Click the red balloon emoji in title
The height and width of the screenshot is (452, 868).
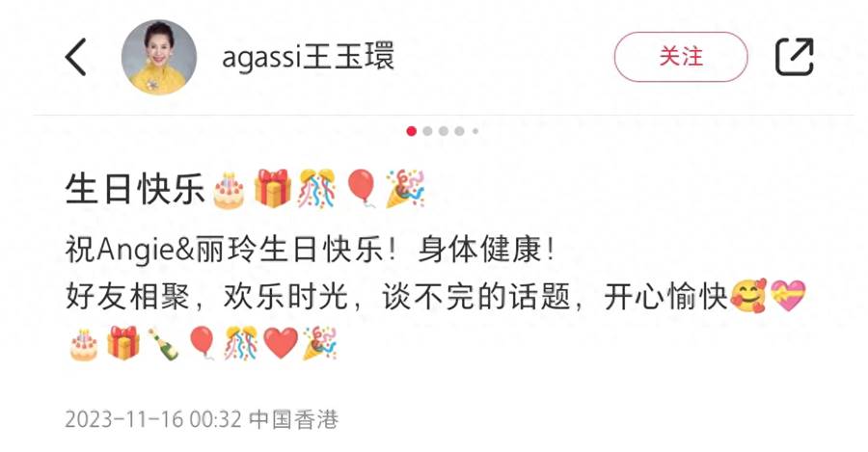[362, 189]
